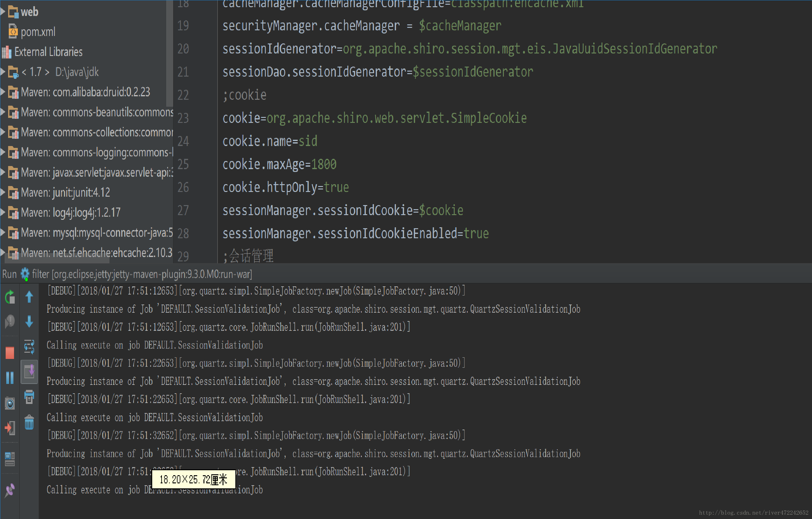This screenshot has height=519, width=812.
Task: Click JobRunShell.java:201 link at 17:51:22653
Action: point(362,399)
